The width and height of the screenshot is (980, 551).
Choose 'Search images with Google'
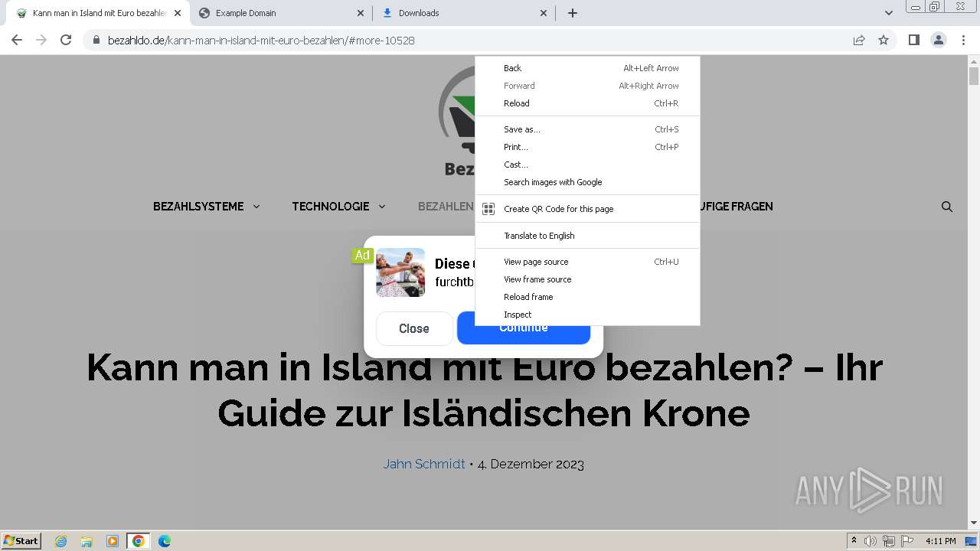[587, 182]
